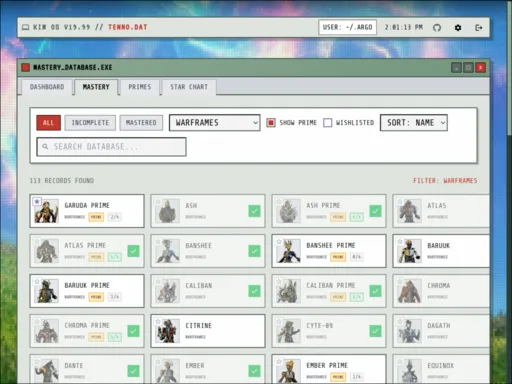Image resolution: width=512 pixels, height=384 pixels.
Task: Open the GitHub icon in top bar
Action: [x=437, y=28]
